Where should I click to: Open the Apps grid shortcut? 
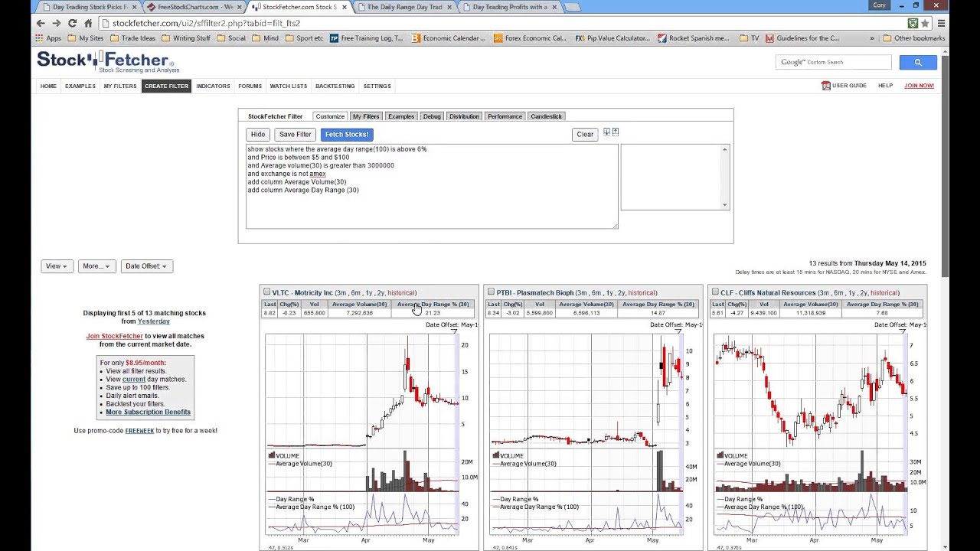point(48,38)
